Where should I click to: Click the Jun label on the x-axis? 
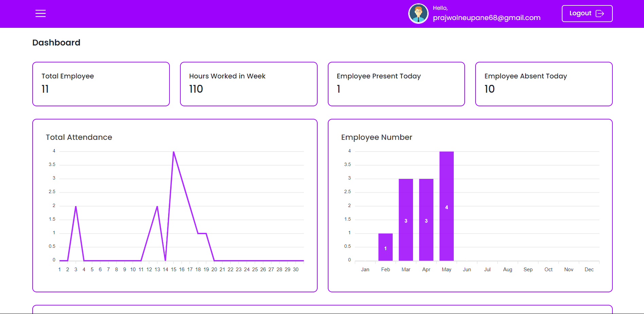(x=467, y=269)
